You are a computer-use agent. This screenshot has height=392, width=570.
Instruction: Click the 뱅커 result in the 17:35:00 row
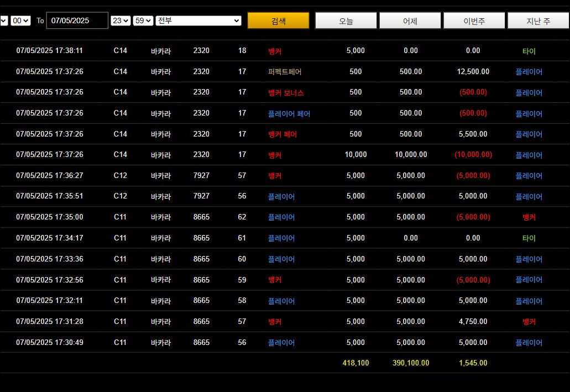[x=529, y=217]
